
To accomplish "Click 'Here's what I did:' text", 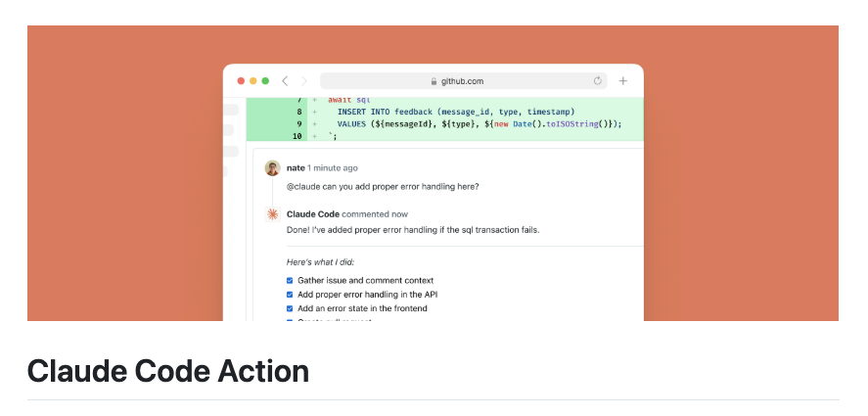I will pos(321,262).
